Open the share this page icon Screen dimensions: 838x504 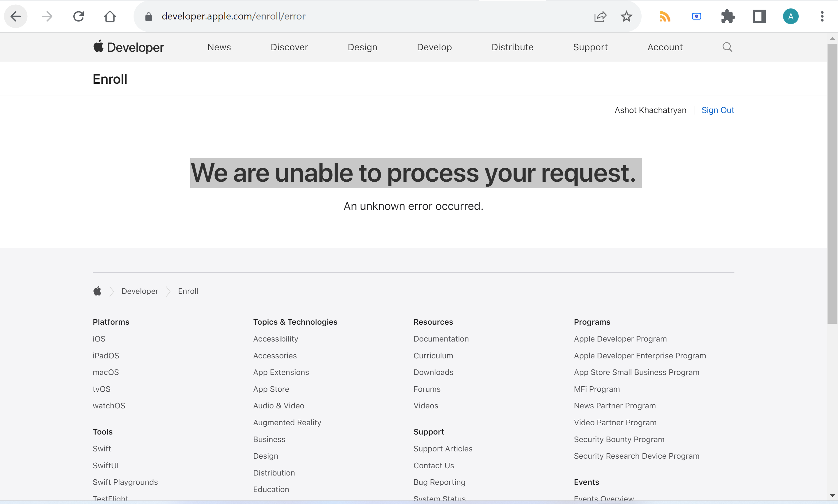click(x=600, y=16)
